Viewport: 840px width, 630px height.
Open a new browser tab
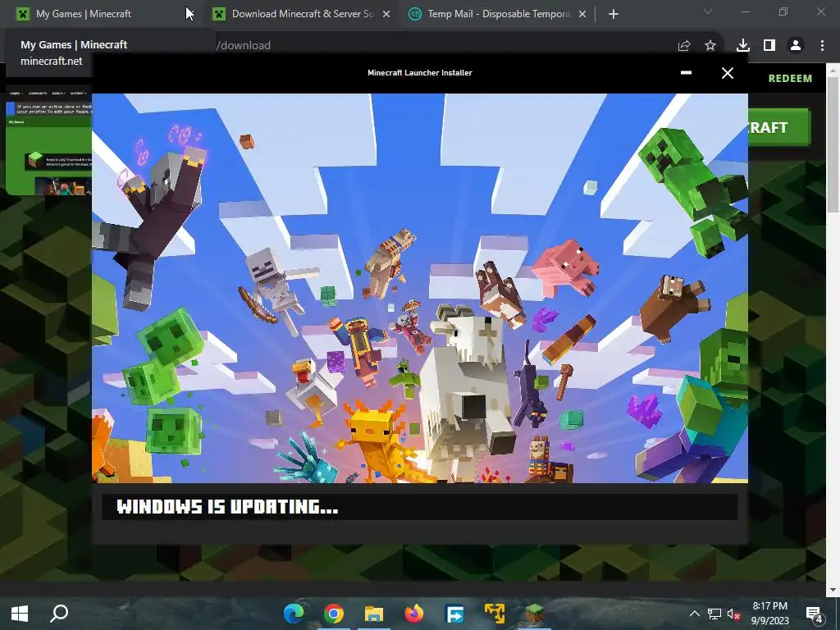point(614,15)
